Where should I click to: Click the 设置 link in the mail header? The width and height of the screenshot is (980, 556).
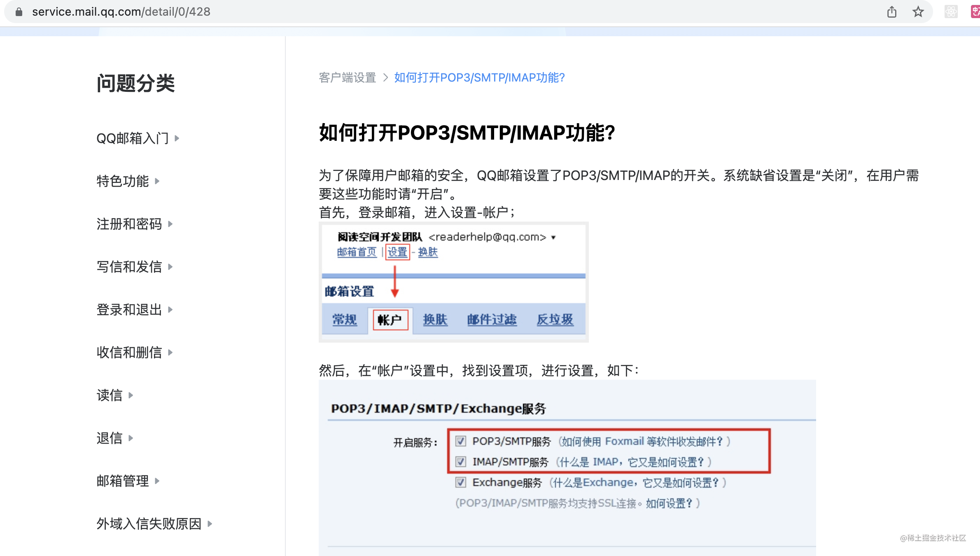397,252
